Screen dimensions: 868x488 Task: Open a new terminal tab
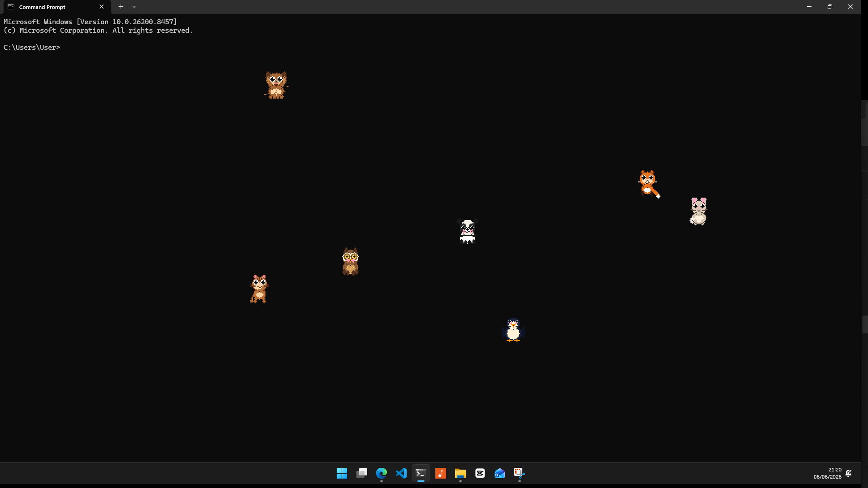(x=121, y=7)
